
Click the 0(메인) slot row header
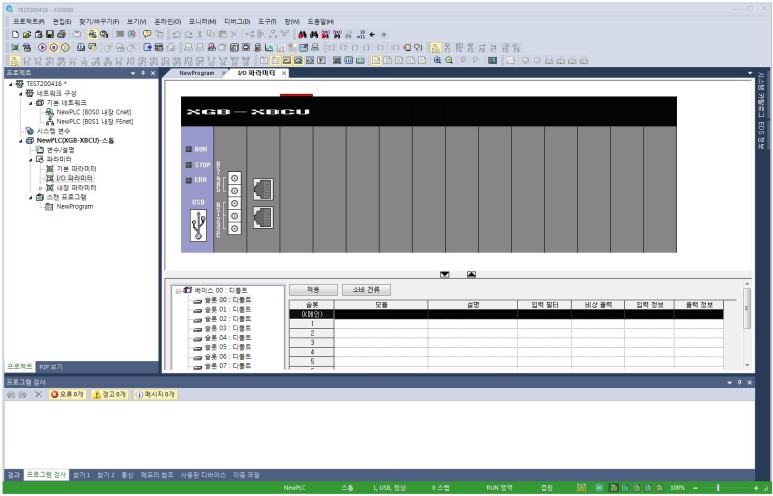(x=312, y=314)
